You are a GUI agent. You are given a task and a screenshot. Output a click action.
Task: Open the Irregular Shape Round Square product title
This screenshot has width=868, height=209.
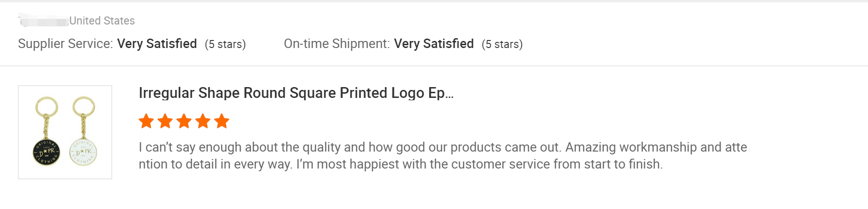point(292,93)
